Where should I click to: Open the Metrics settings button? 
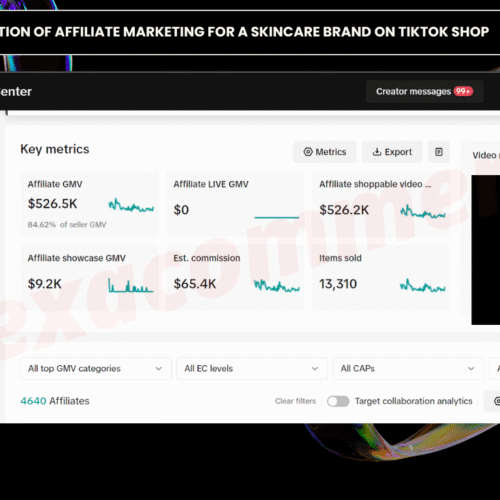tap(325, 152)
